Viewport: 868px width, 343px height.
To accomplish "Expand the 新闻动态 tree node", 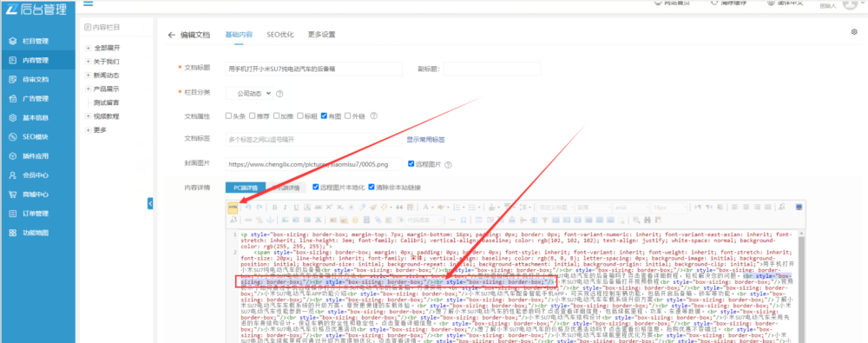I will coord(88,75).
